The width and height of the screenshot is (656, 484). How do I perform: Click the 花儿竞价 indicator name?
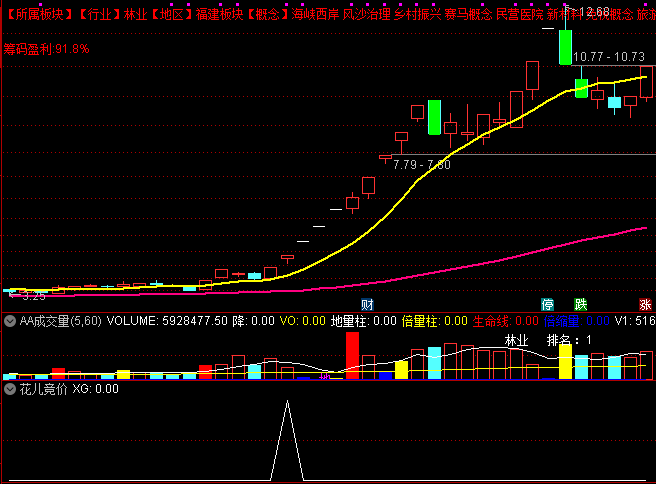click(43, 389)
